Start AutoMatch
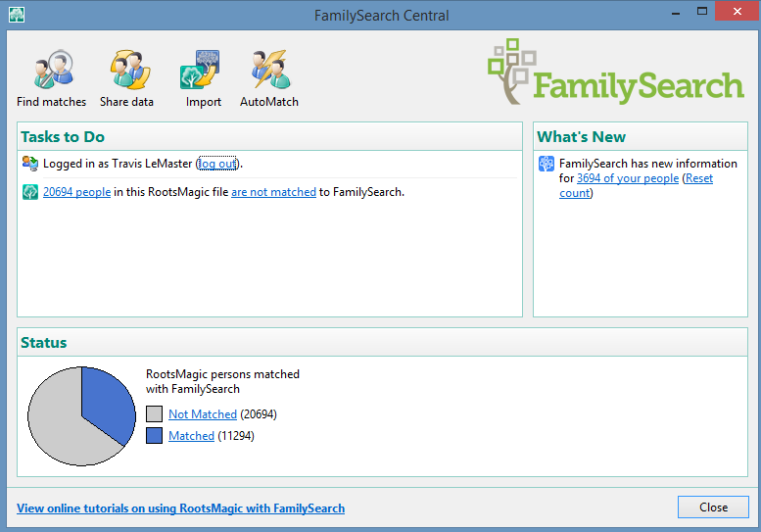 point(269,78)
